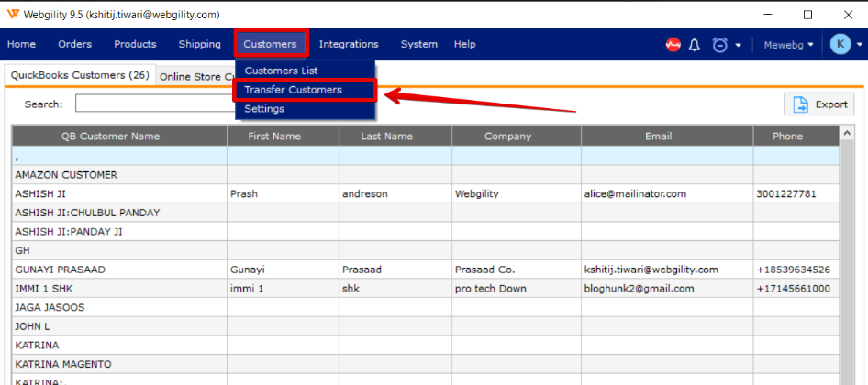Click the K user avatar icon
868x385 pixels.
[840, 44]
